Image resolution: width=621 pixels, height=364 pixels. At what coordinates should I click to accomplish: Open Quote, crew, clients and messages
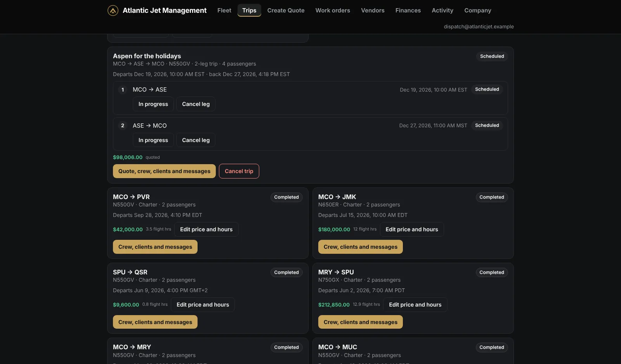[164, 171]
